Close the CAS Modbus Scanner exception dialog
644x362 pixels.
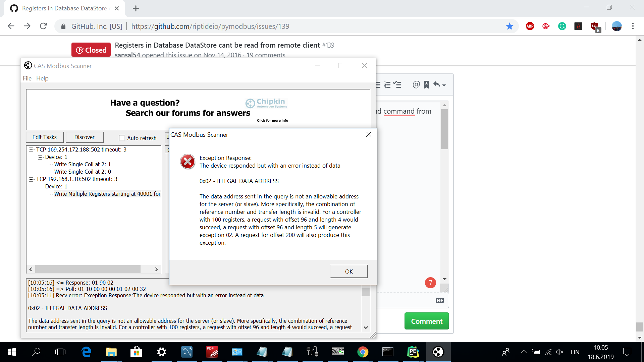[369, 134]
